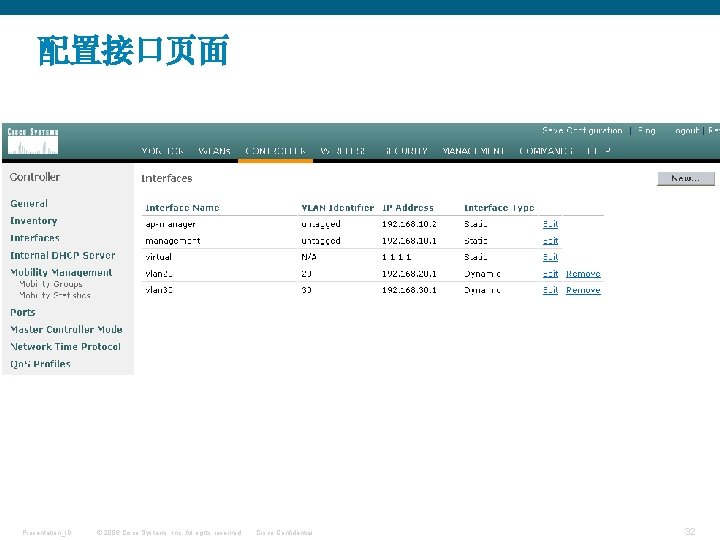Open QoS Profiles page
The image size is (720, 540).
click(x=40, y=364)
